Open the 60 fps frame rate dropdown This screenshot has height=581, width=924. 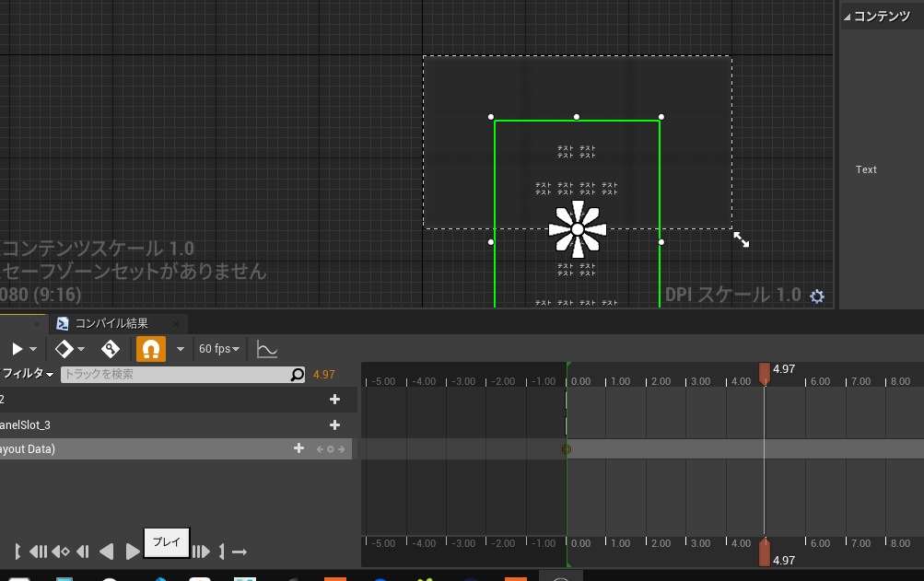coord(219,349)
